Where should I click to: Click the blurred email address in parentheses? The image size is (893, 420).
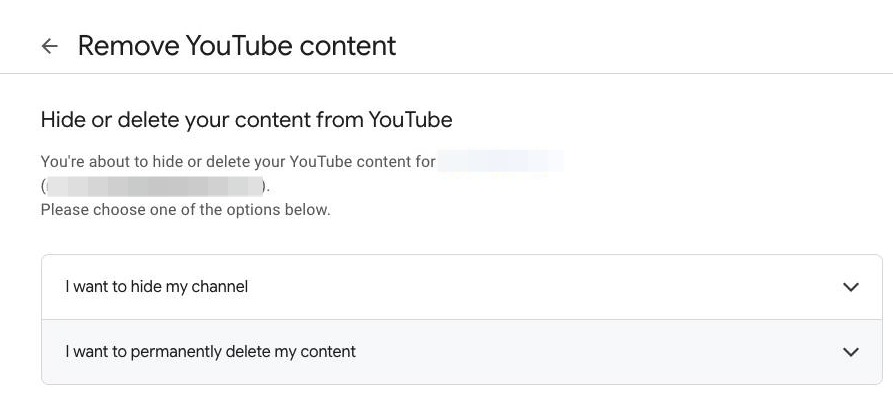[x=153, y=186]
